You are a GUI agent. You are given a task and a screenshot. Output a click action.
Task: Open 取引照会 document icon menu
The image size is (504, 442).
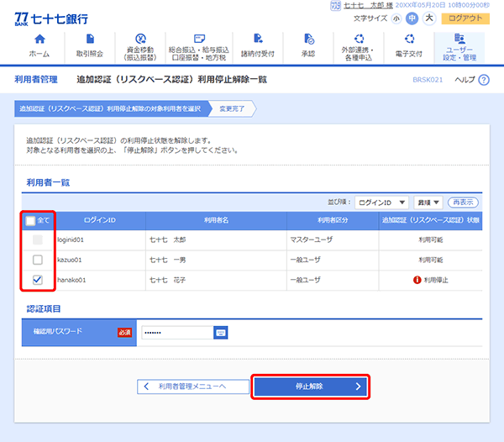click(90, 39)
